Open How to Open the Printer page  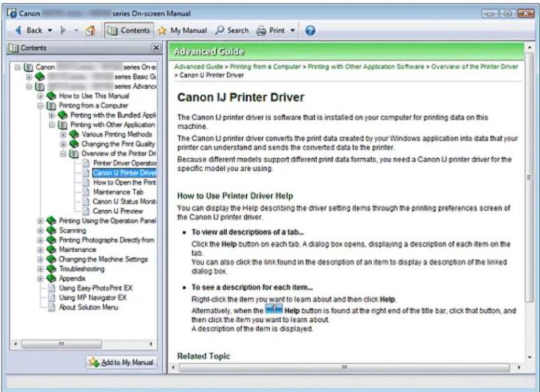(x=125, y=182)
